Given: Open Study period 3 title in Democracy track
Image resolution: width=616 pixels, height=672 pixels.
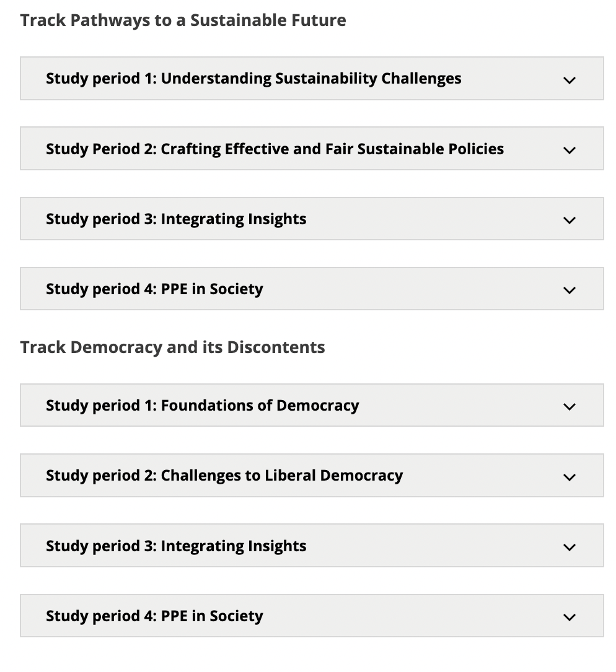Looking at the screenshot, I should (176, 546).
